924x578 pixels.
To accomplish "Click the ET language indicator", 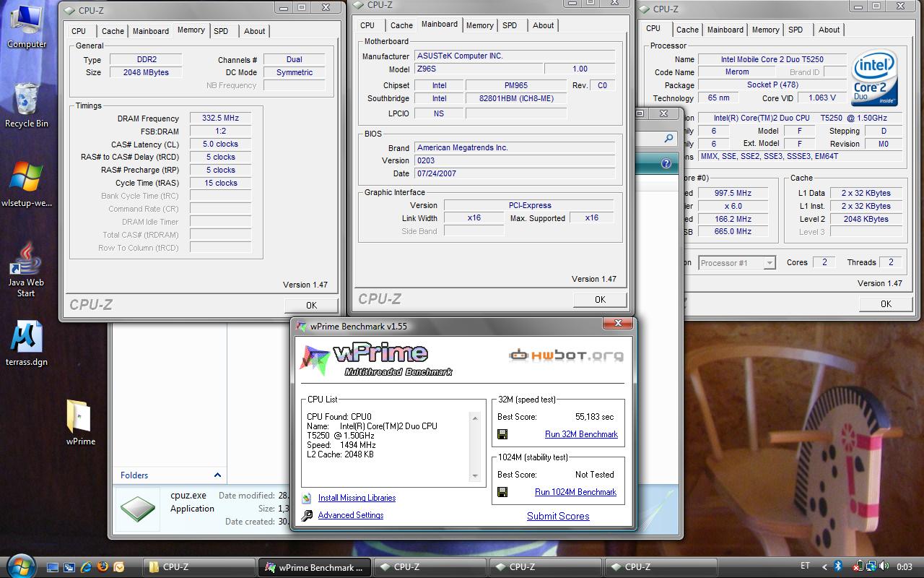I will (x=805, y=566).
